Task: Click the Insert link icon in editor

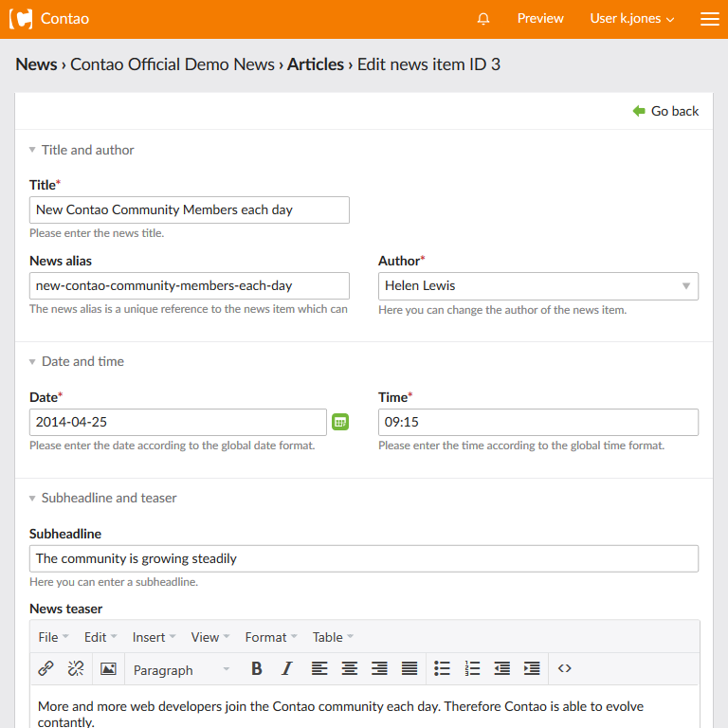Action: coord(45,668)
